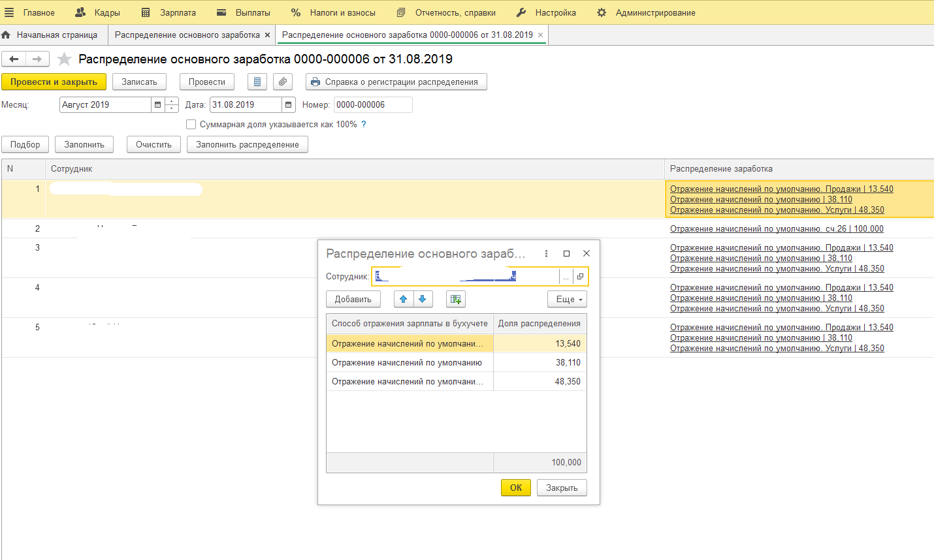Move row up with blue arrow
This screenshot has height=560, width=934.
click(x=404, y=299)
